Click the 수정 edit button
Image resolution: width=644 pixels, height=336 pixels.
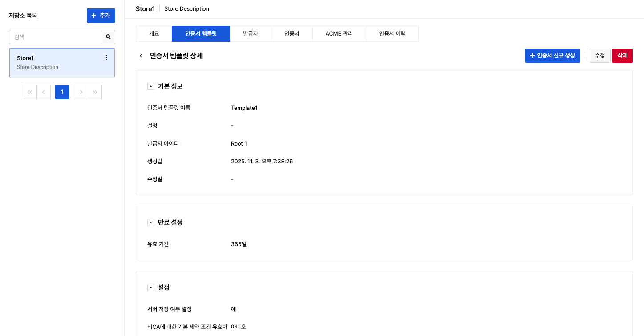coord(599,56)
